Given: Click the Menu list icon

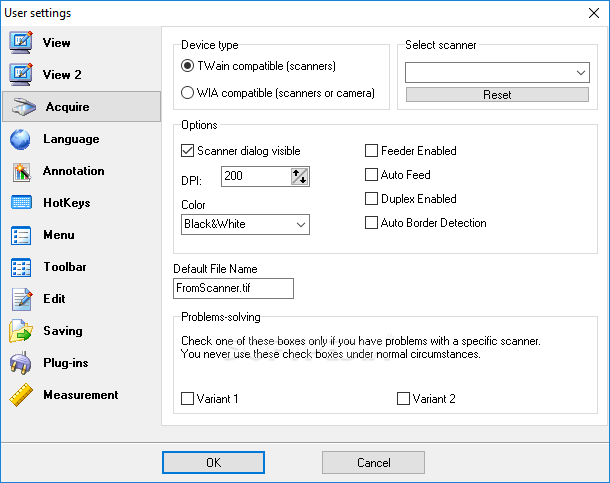Looking at the screenshot, I should tap(21, 235).
